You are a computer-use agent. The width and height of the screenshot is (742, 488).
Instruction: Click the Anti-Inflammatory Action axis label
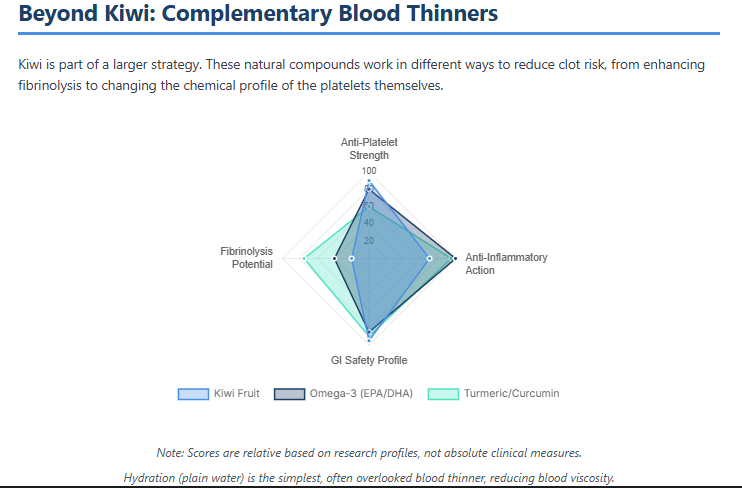[x=506, y=263]
